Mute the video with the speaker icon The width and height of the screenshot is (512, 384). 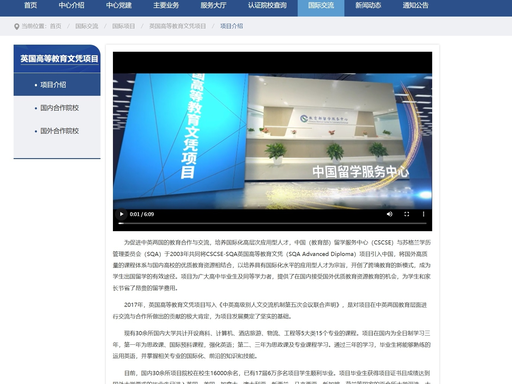click(x=389, y=214)
